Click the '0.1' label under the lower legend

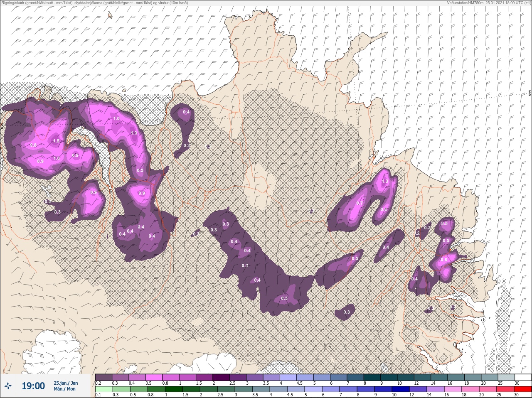point(98,395)
